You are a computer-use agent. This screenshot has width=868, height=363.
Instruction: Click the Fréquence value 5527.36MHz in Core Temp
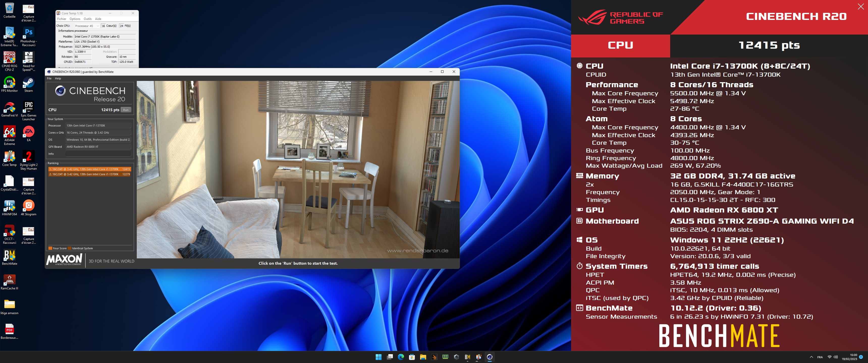(105, 46)
